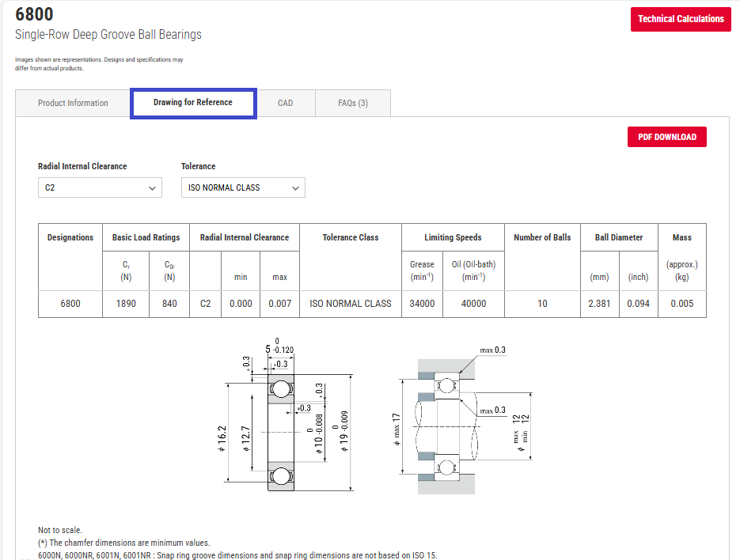The height and width of the screenshot is (560, 740).
Task: Click the Single-Row Deep Groove Ball Bearings subtitle
Action: 108,35
